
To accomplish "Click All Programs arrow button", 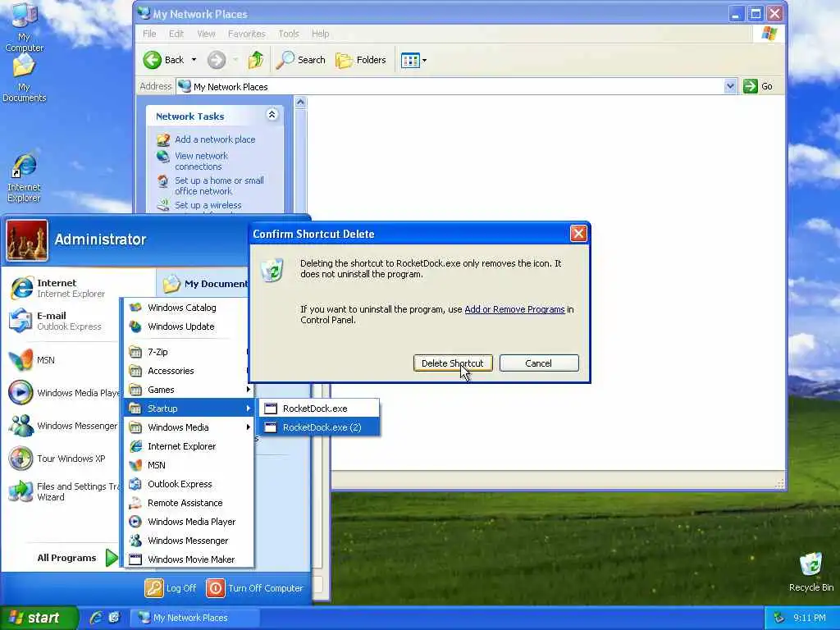I will [112, 558].
